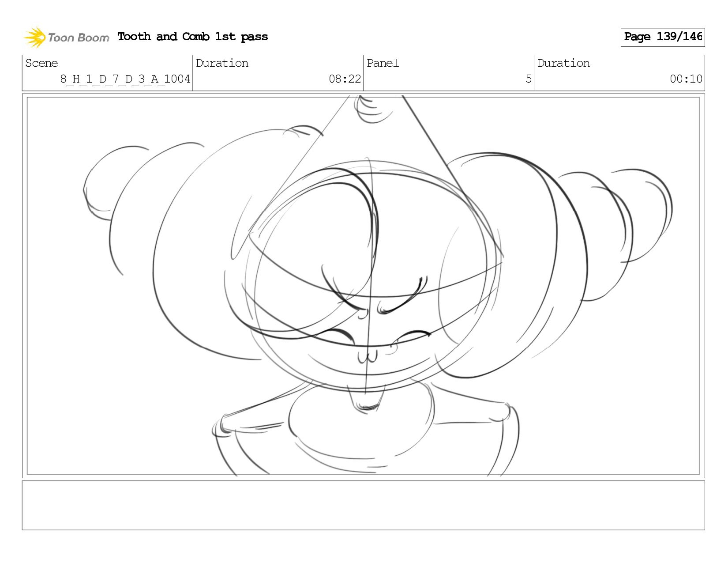Click the 'Panel' header label

[x=383, y=63]
